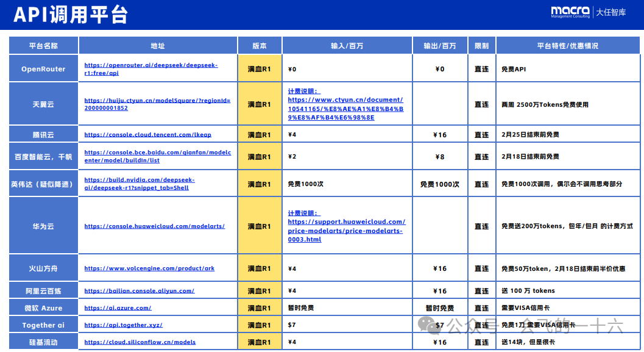Viewport: 644px width, 352px height.
Task: Click the ¥0 input price for OpenRouter
Action: [x=292, y=69]
